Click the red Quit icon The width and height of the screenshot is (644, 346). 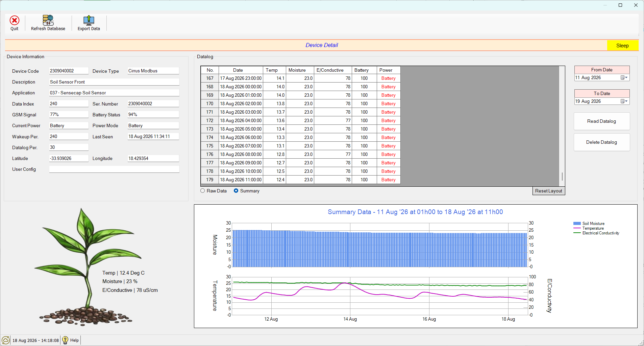pos(15,21)
